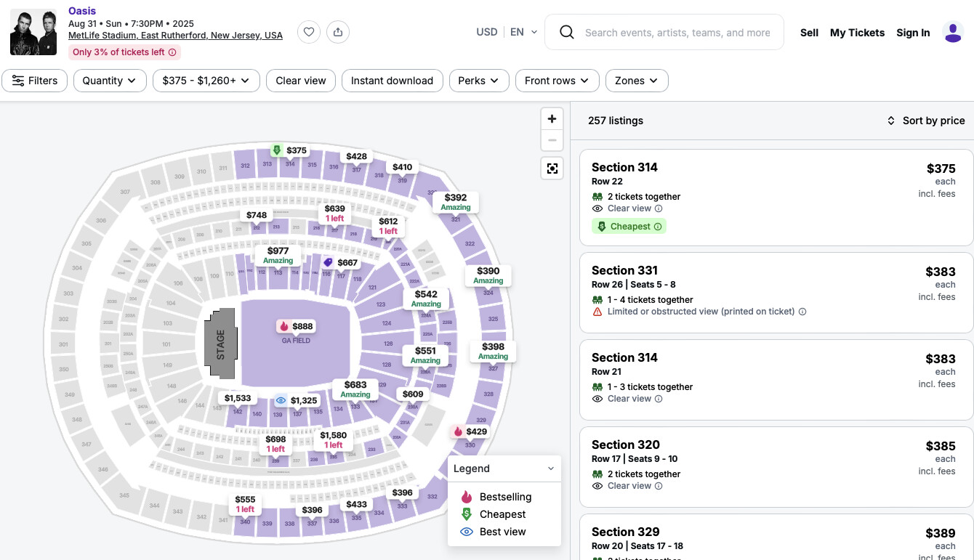
Task: Open the Filters panel
Action: point(35,81)
